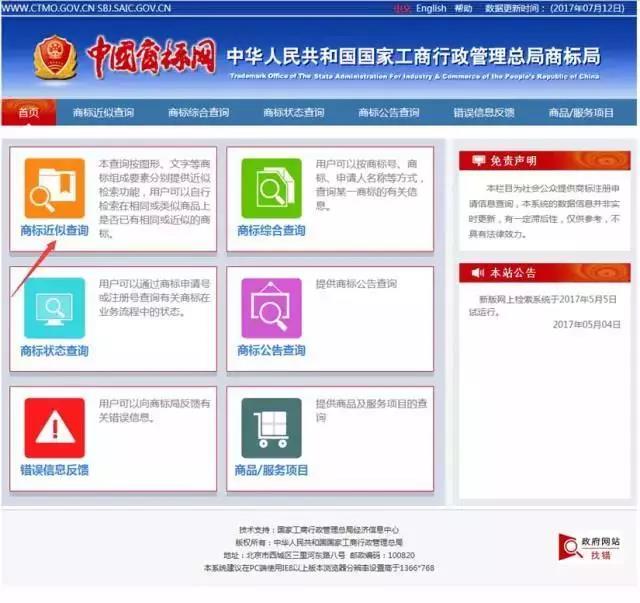Image resolution: width=640 pixels, height=603 pixels.
Task: Click WWW.CTMO.GOV.CN address text at top left
Action: [x=48, y=8]
